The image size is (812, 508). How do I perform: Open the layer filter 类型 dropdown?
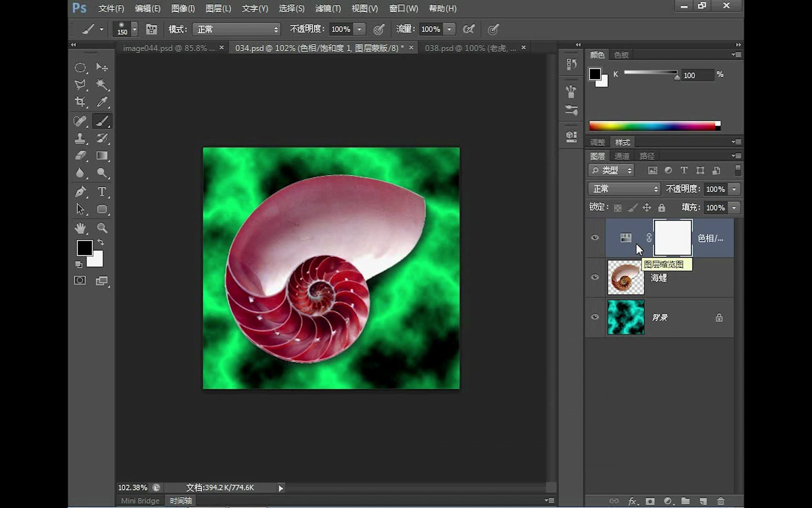tap(611, 170)
